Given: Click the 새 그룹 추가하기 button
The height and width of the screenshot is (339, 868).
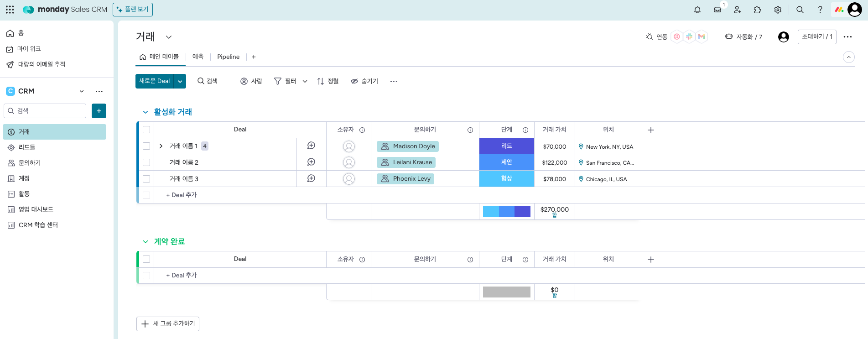Looking at the screenshot, I should tap(168, 323).
